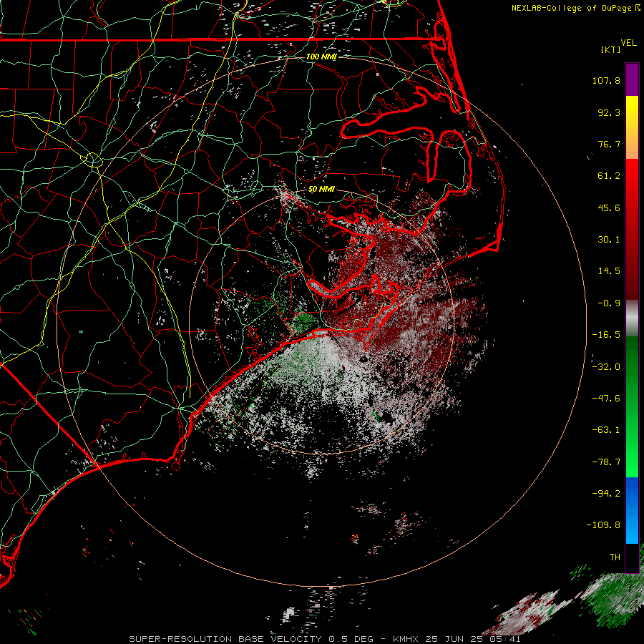The height and width of the screenshot is (644, 644).
Task: Select the 76.7 velocity scale value
Action: point(609,144)
